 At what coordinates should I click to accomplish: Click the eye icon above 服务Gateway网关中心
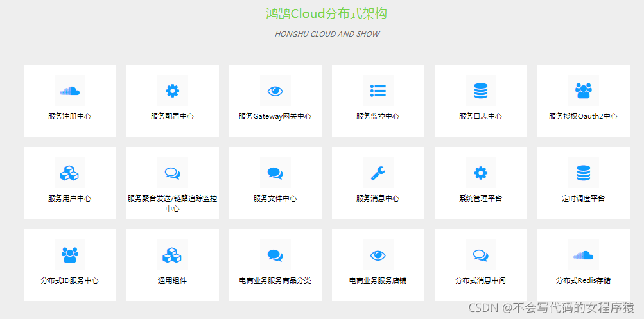pos(275,91)
